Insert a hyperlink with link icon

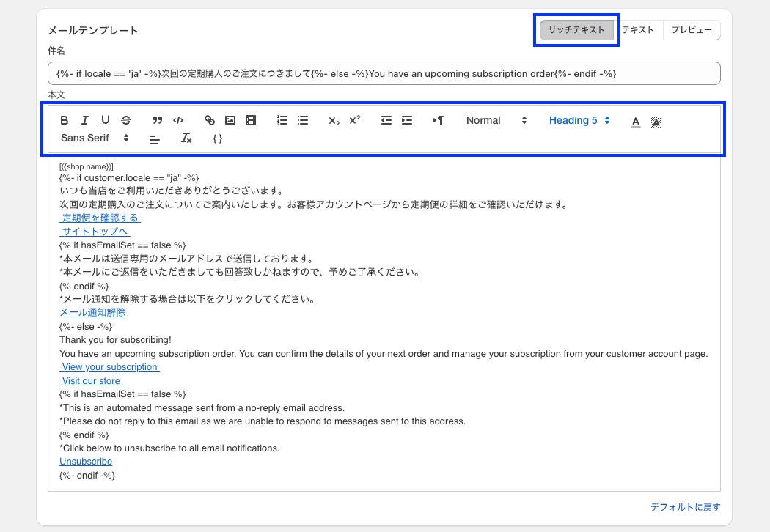[x=210, y=120]
